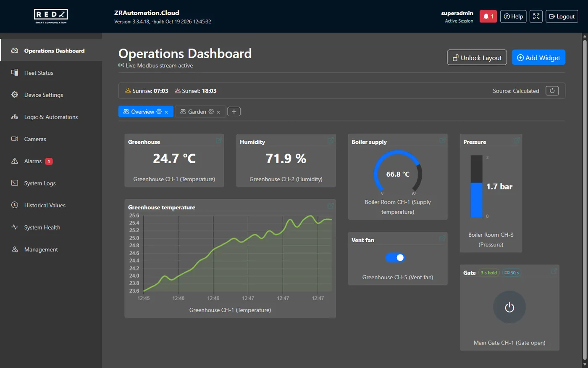This screenshot has height=368, width=588.
Task: Open Historical Values page
Action: click(51, 205)
